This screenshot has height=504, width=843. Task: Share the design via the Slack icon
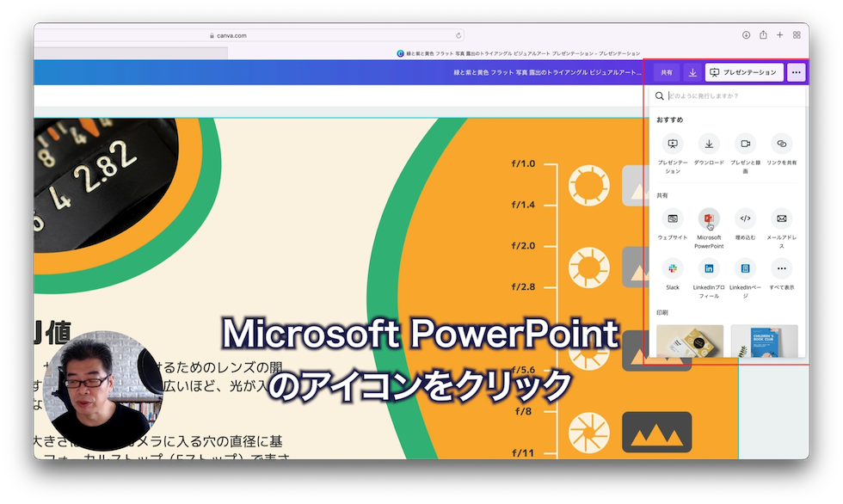coord(673,270)
